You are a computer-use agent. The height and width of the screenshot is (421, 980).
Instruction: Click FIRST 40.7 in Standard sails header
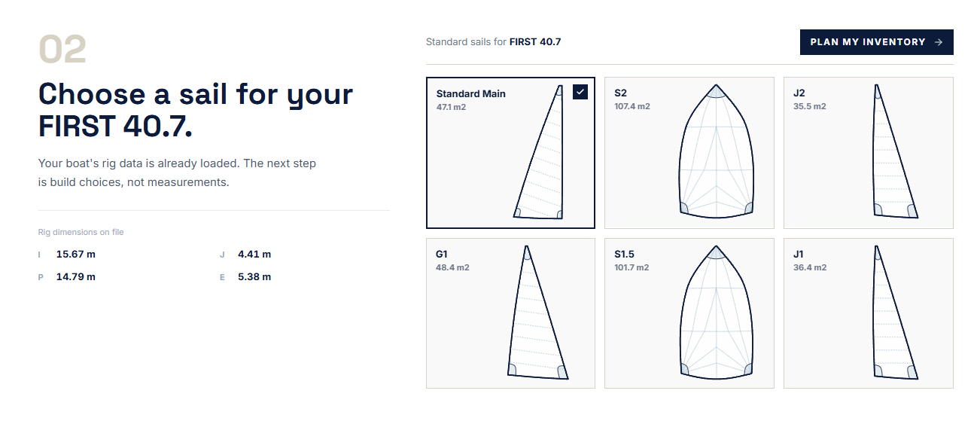click(535, 42)
